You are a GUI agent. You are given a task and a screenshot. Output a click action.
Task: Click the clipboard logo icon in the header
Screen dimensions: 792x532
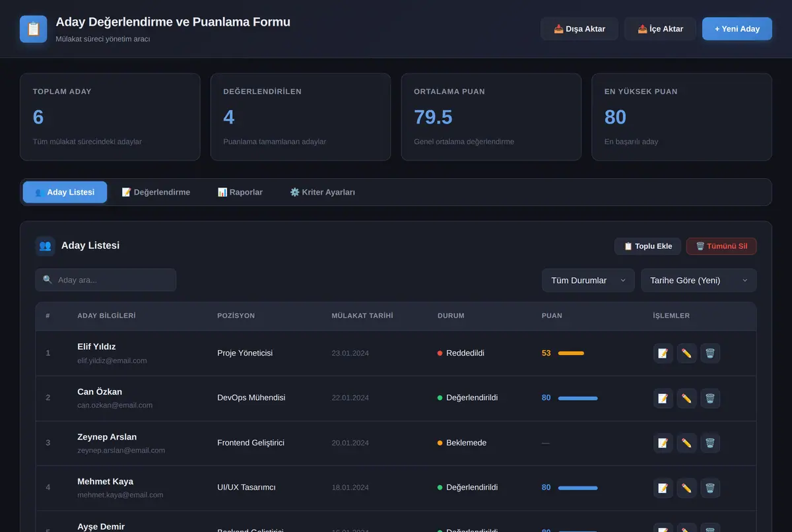click(34, 29)
